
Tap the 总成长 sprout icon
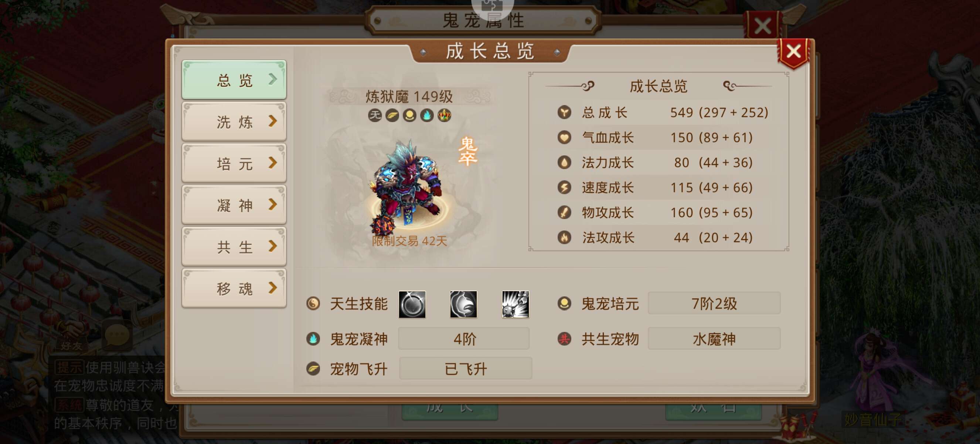click(x=564, y=112)
